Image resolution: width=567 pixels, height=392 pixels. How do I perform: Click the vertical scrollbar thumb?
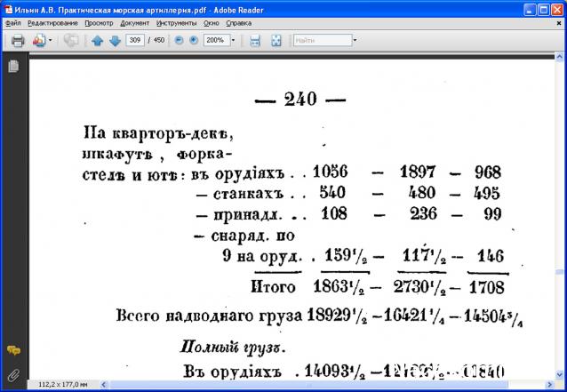(559, 272)
